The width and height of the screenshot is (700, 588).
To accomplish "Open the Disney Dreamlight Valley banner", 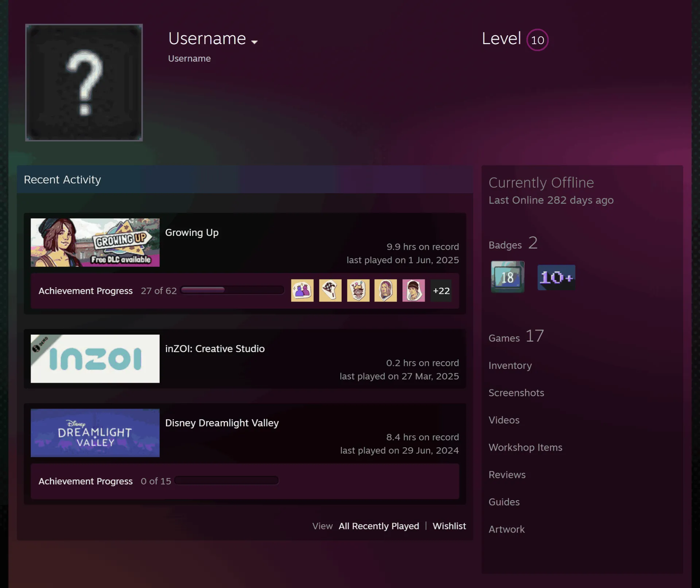I will (x=95, y=433).
